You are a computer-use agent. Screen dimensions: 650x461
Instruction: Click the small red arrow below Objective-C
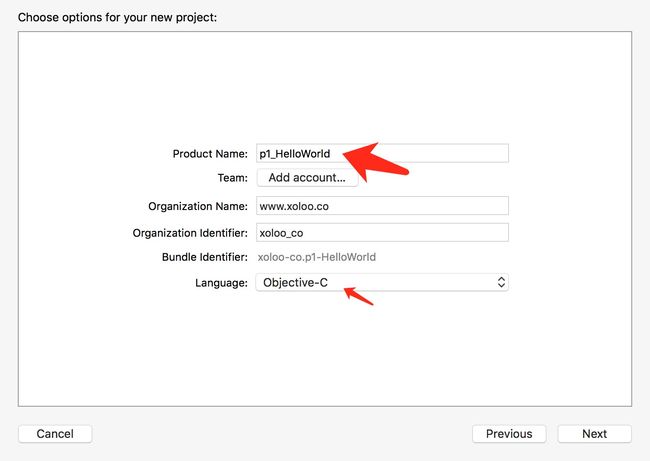click(359, 296)
